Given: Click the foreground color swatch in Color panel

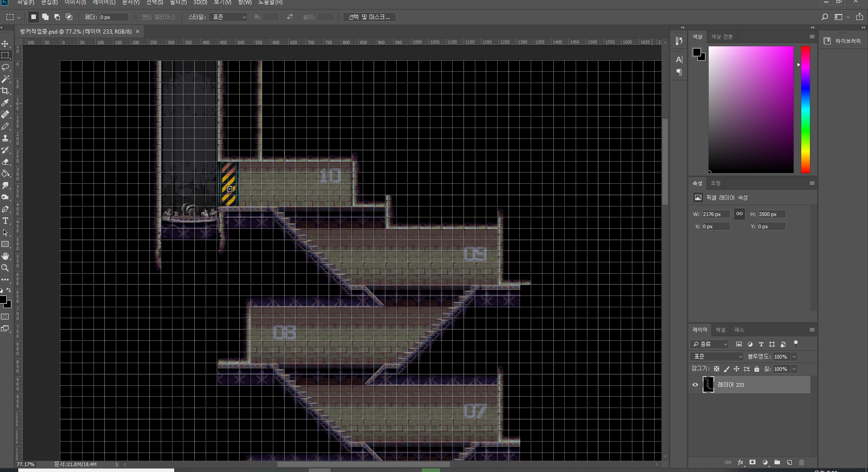Looking at the screenshot, I should [697, 52].
